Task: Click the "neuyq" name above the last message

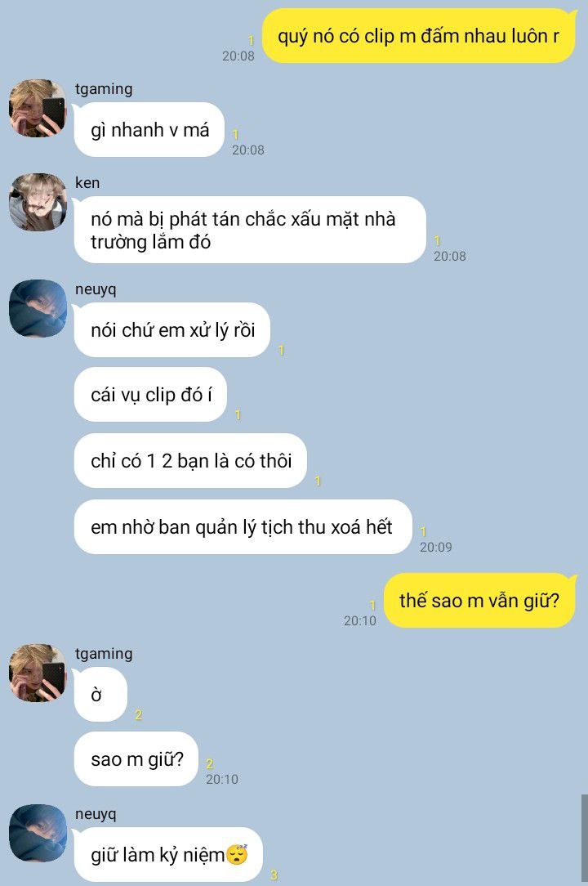Action: [96, 814]
